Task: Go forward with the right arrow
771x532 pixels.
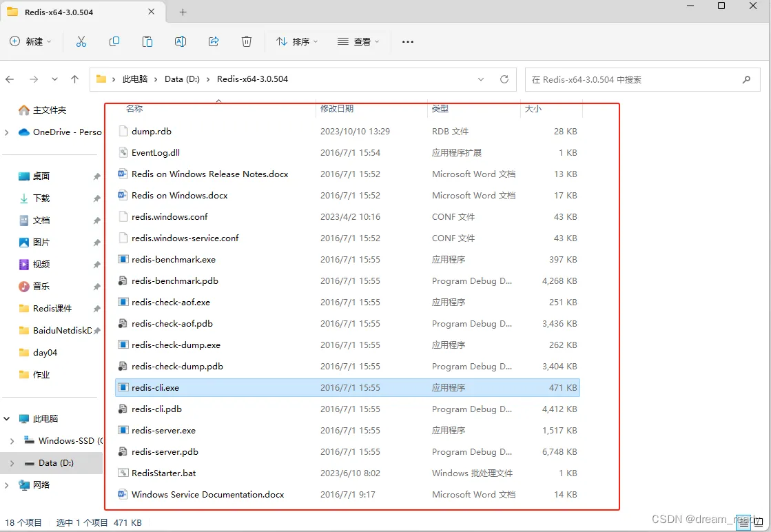Action: click(34, 79)
